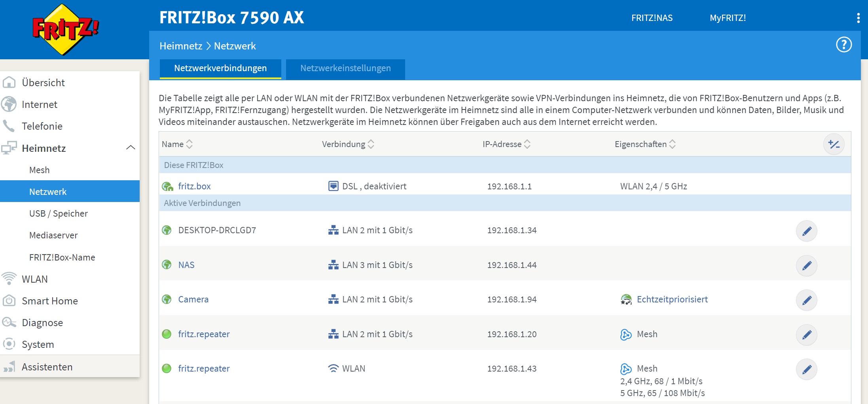Sort table by Verbindung column

(348, 144)
